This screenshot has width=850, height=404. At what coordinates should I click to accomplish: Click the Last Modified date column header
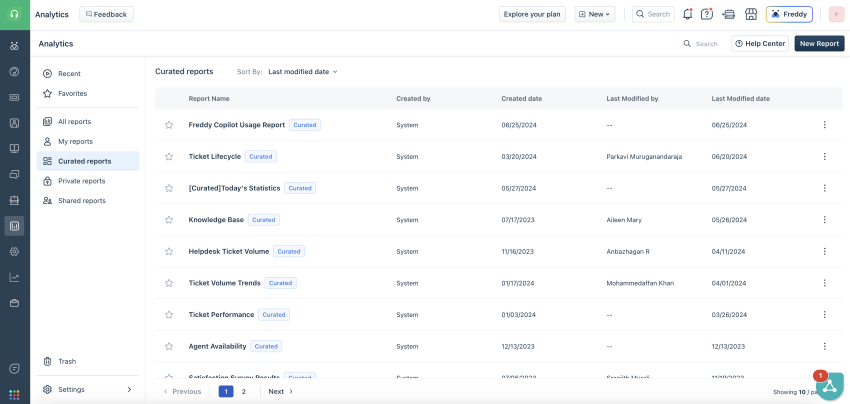[x=740, y=99]
